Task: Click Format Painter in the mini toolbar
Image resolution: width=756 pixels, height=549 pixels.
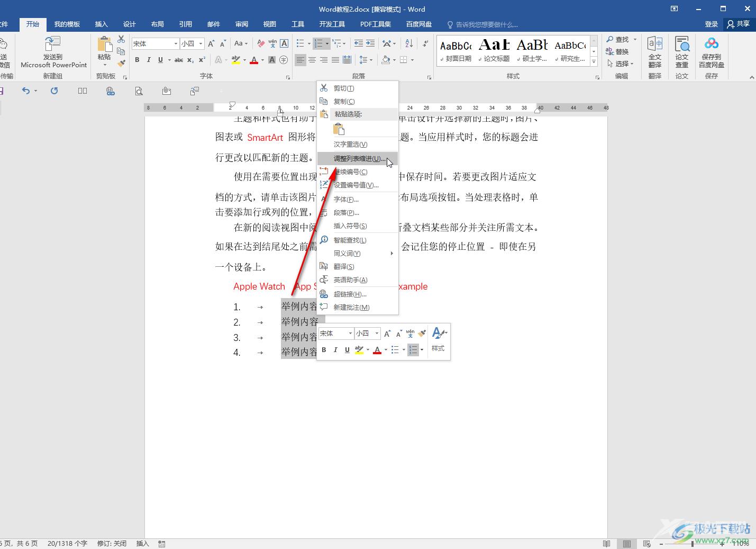Action: pos(422,333)
